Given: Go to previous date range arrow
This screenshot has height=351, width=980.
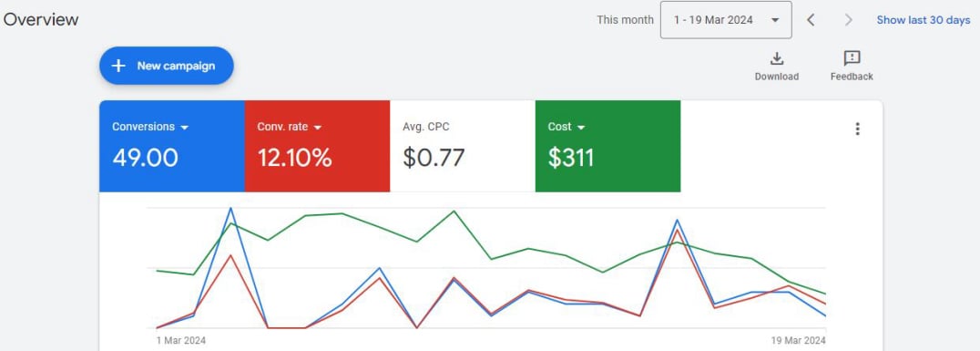Looking at the screenshot, I should click(811, 20).
